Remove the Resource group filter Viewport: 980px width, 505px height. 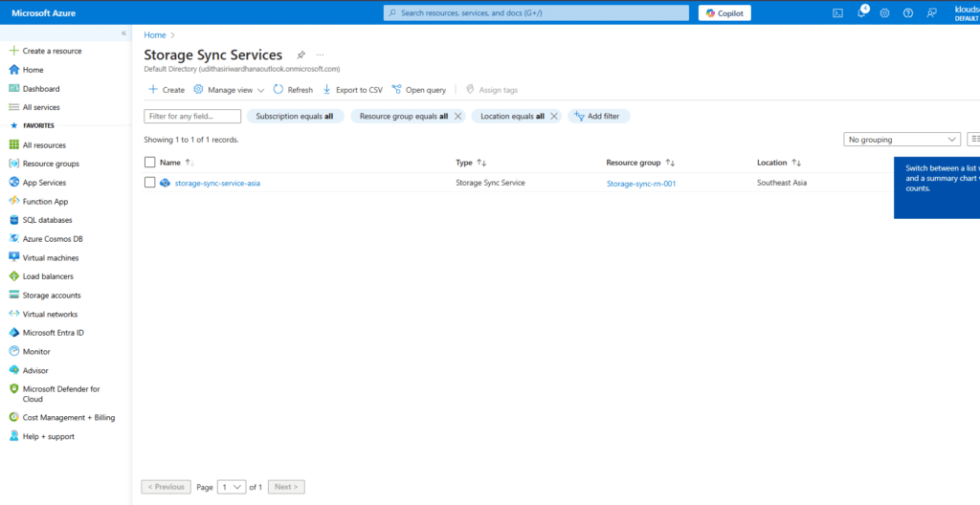pyautogui.click(x=457, y=116)
